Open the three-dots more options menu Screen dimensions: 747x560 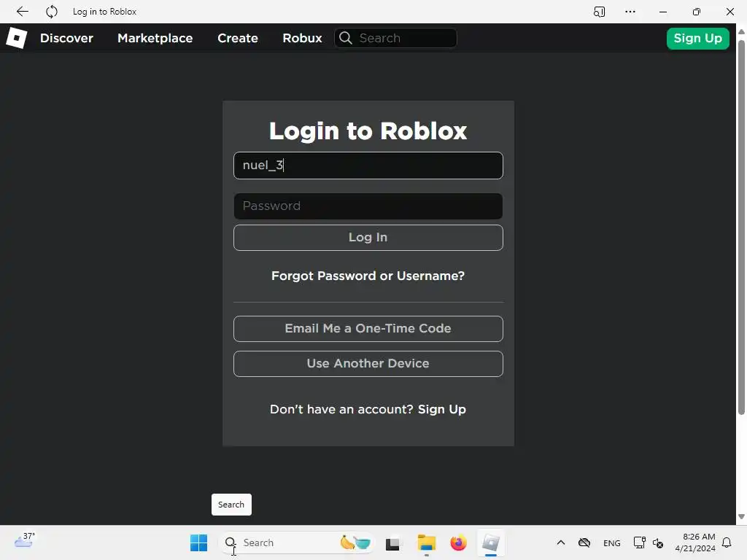coord(630,12)
